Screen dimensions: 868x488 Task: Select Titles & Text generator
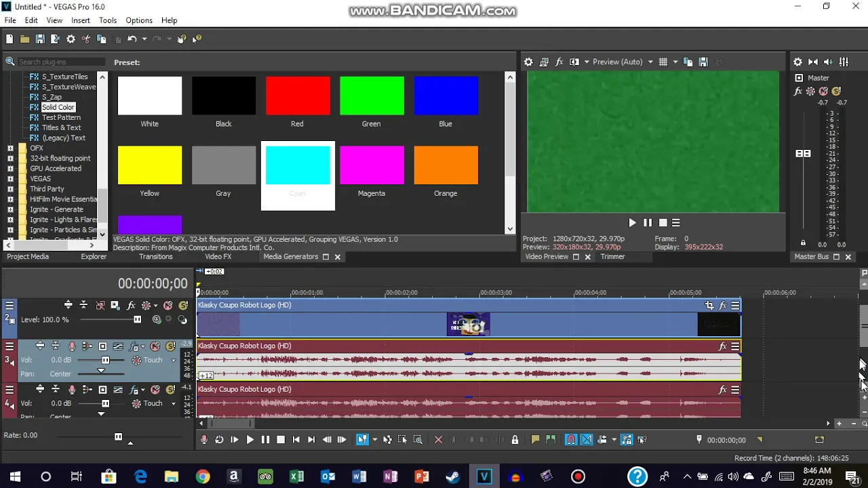(x=61, y=127)
